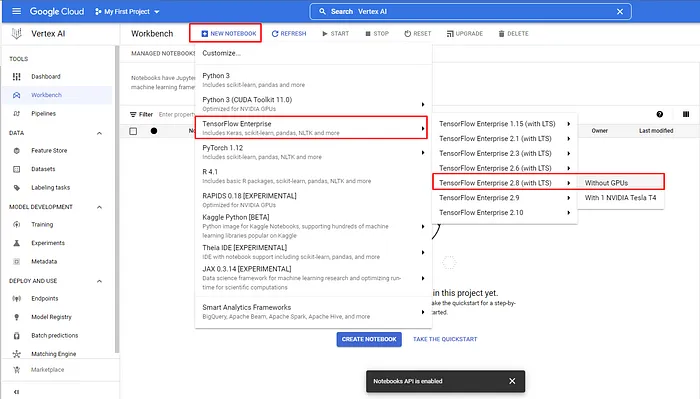Click the STOP toolbar button

[377, 33]
